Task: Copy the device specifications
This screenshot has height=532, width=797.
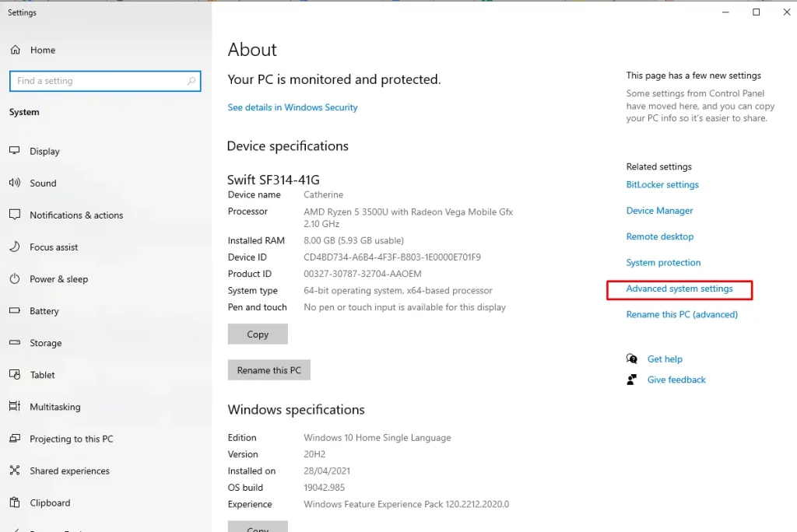Action: click(258, 334)
